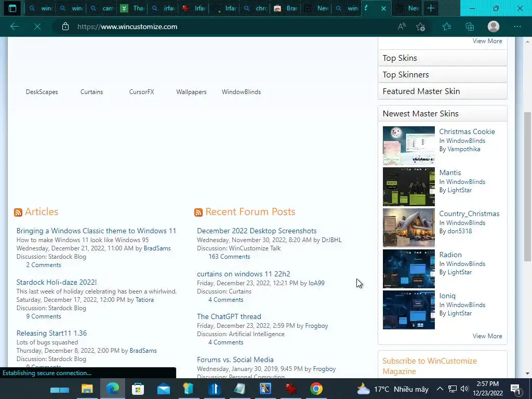Open the Recent Forum Posts RSS icon
Viewport: 532px width, 399px height.
point(198,212)
